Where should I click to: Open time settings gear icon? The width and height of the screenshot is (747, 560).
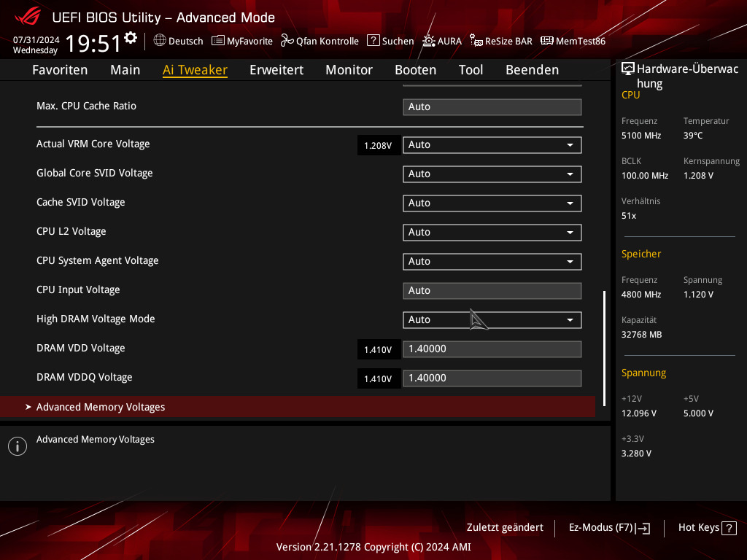(131, 38)
